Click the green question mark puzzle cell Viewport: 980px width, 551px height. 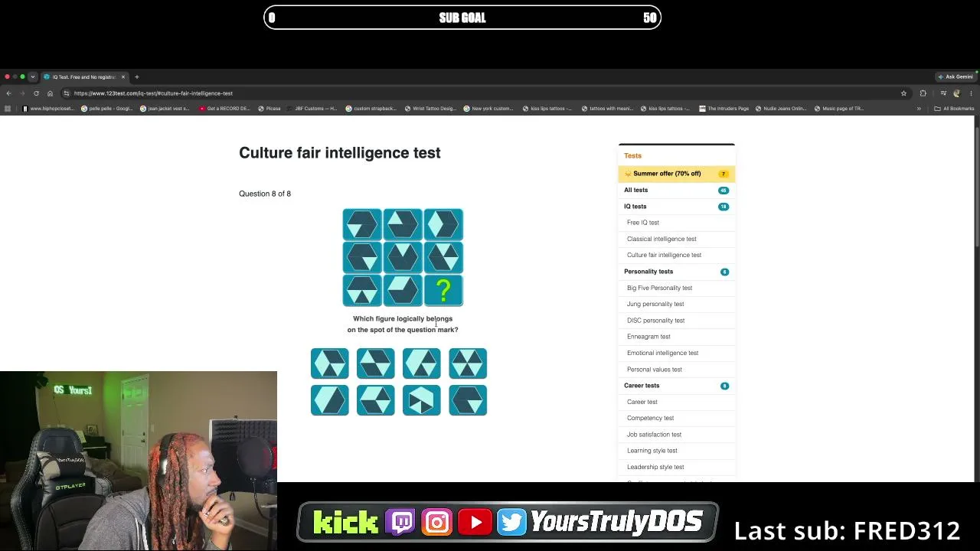(444, 291)
